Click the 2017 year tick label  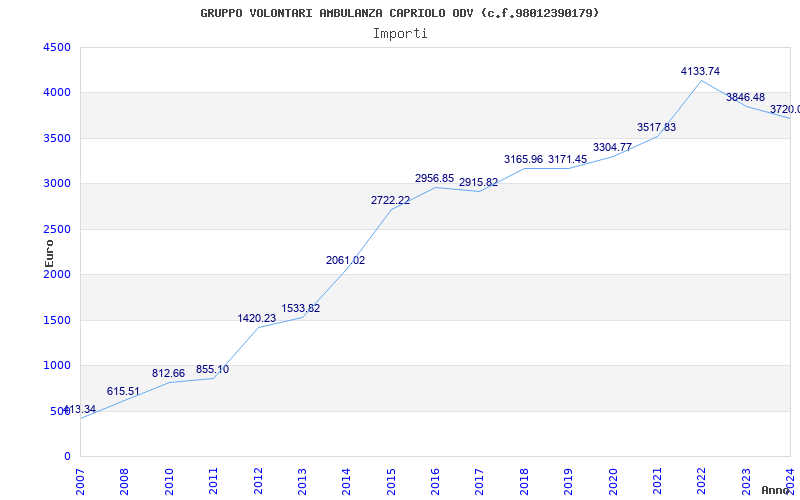[x=480, y=481]
